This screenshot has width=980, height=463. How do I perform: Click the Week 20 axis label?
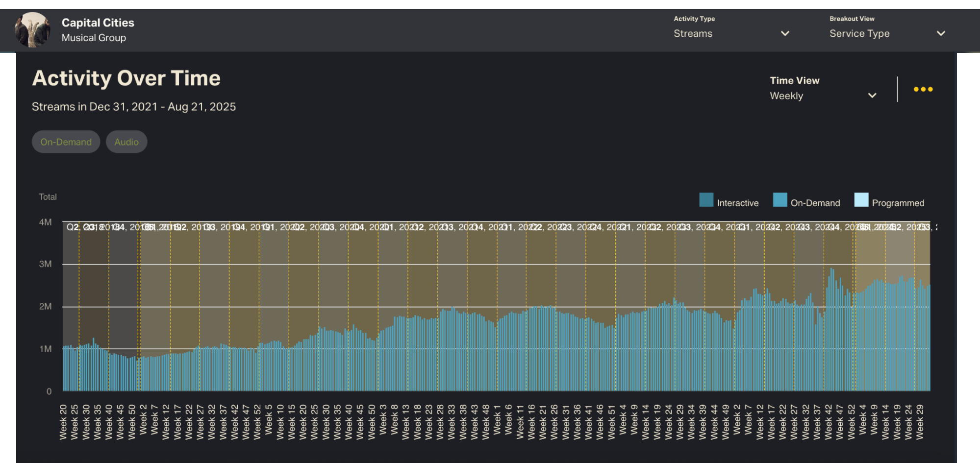pos(63,422)
